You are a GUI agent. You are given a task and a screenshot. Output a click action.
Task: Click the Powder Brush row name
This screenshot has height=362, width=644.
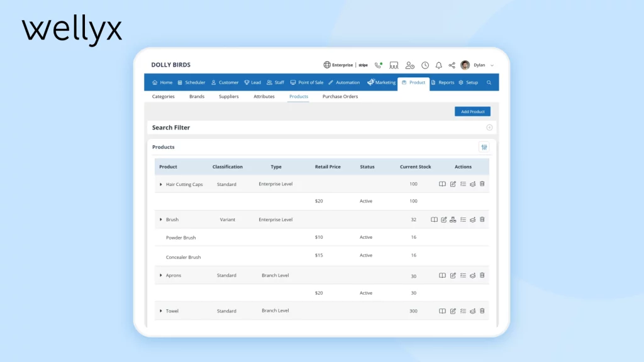pyautogui.click(x=180, y=238)
